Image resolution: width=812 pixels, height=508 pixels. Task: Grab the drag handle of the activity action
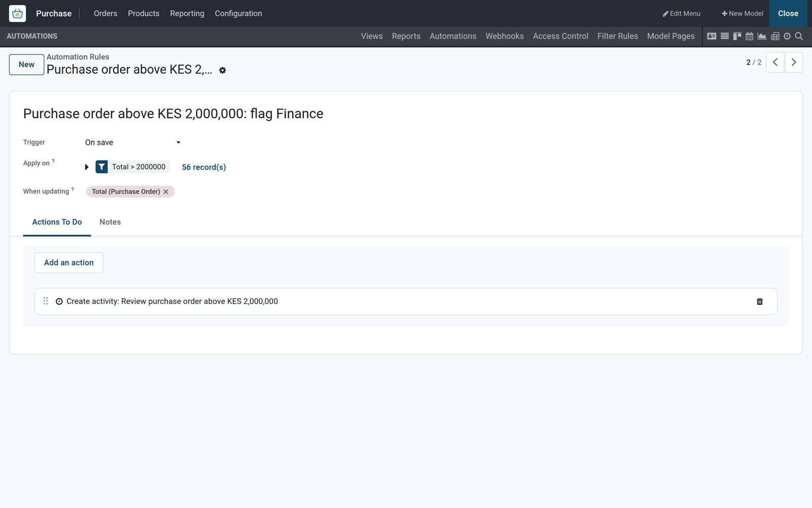(x=46, y=301)
